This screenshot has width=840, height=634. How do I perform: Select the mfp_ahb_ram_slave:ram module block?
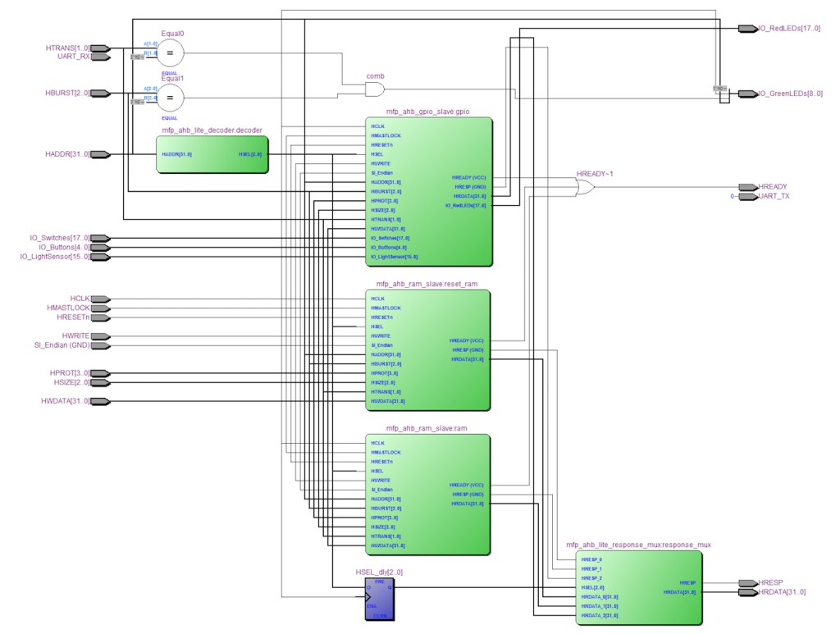tap(427, 495)
